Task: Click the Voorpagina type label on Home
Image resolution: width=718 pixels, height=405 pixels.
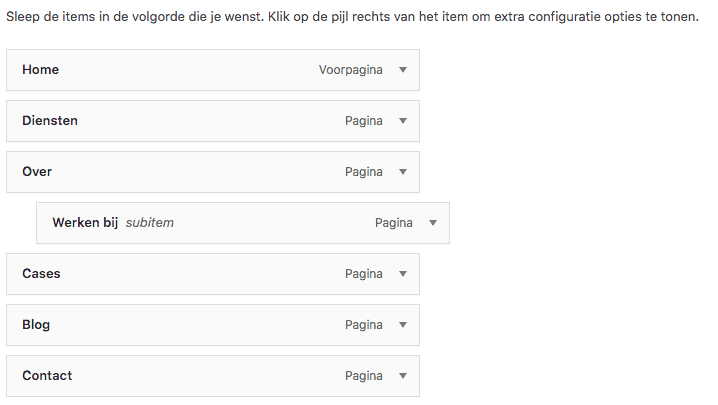Action: [x=350, y=70]
